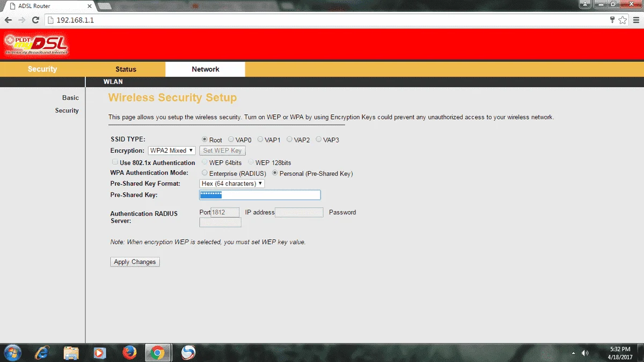Launch Internet Explorer from taskbar
Viewport: 644px width, 362px height.
42,352
